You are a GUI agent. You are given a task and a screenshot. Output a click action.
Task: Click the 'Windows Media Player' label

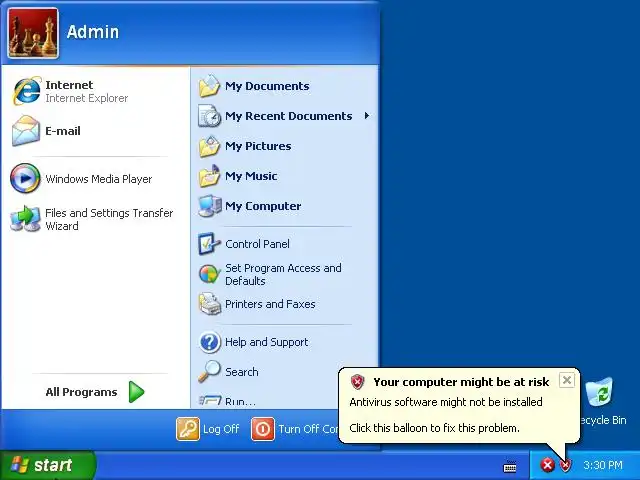pos(98,179)
